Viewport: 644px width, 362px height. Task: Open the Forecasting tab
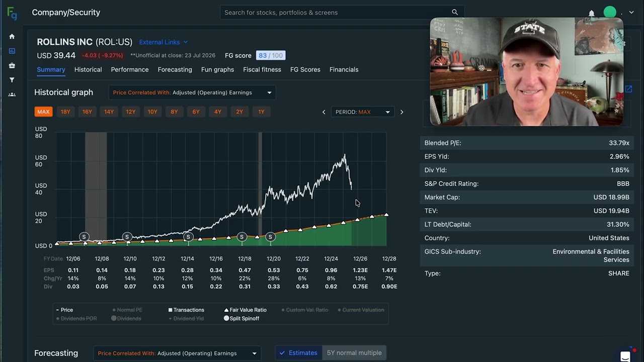point(175,70)
